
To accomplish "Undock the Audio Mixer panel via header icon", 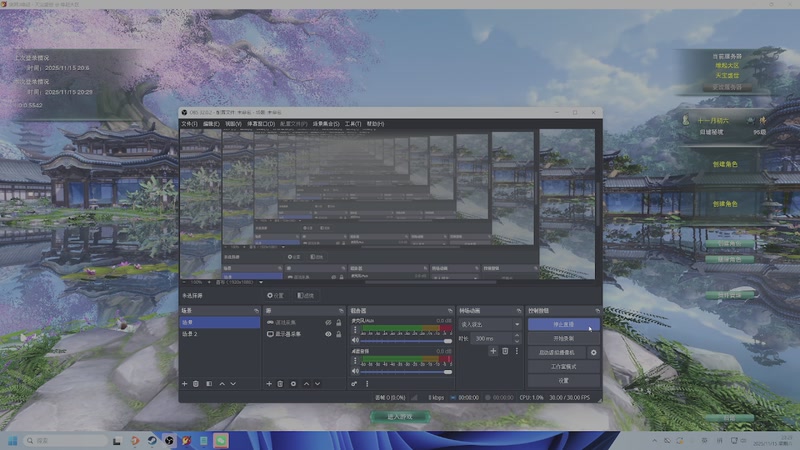I will [449, 311].
